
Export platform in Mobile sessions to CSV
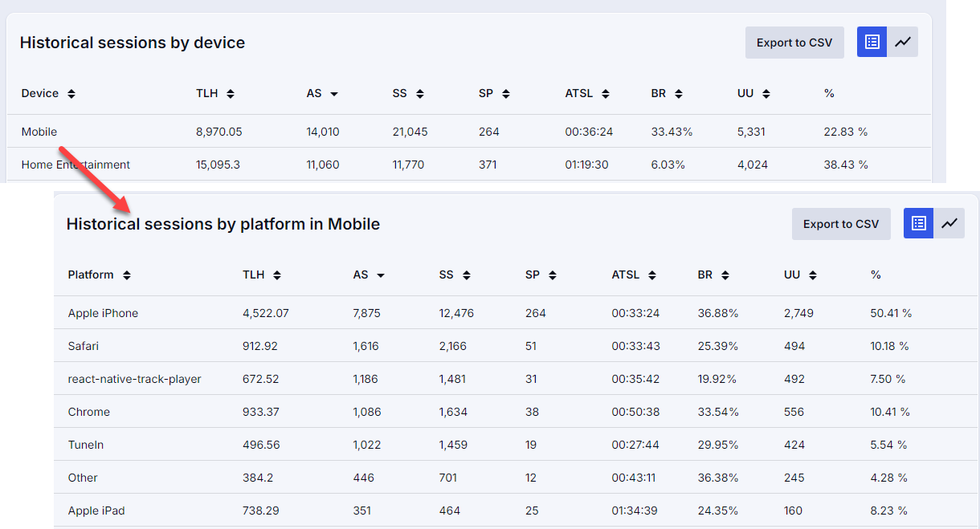click(x=841, y=224)
